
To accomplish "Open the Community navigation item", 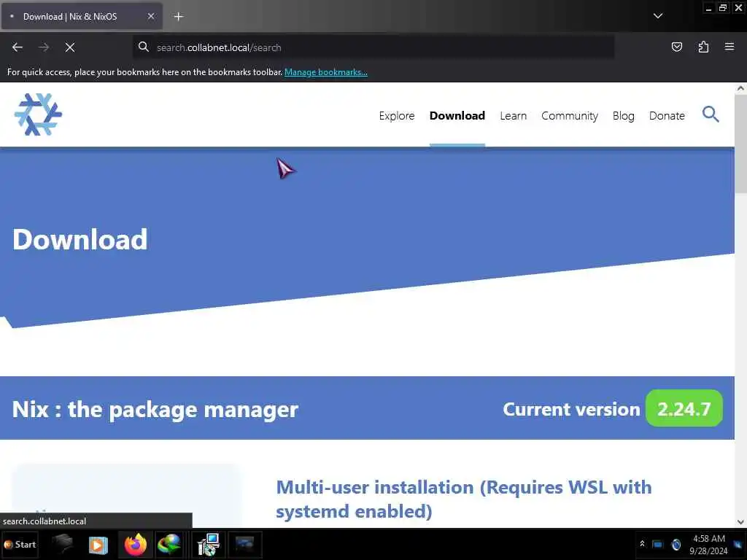I will [569, 116].
